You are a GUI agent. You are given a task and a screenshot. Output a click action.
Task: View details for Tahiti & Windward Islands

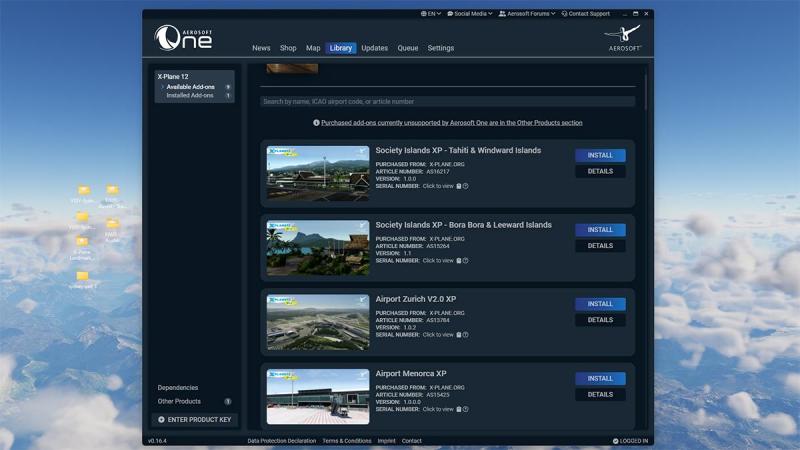click(600, 171)
